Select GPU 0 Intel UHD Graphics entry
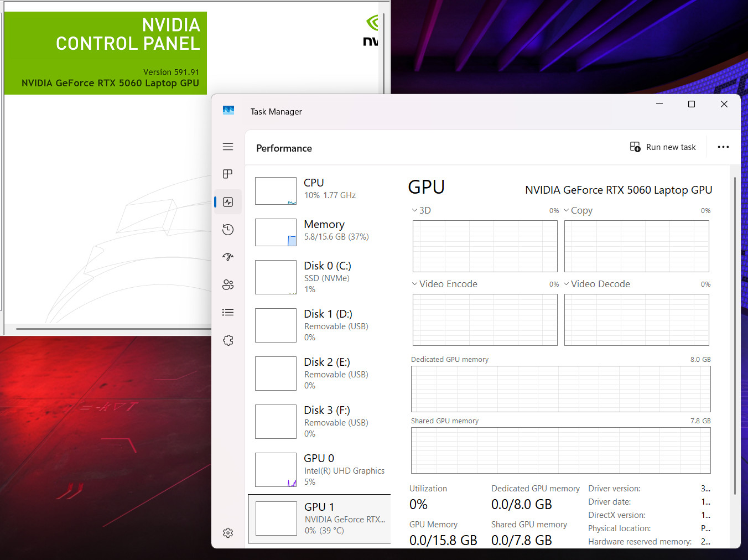The width and height of the screenshot is (748, 560). (x=320, y=470)
